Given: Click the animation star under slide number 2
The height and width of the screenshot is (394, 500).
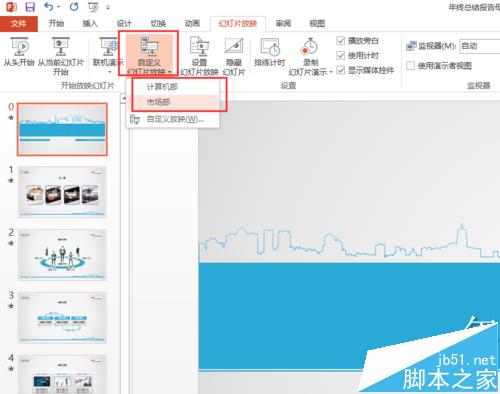Looking at the screenshot, I should pos(11,243).
